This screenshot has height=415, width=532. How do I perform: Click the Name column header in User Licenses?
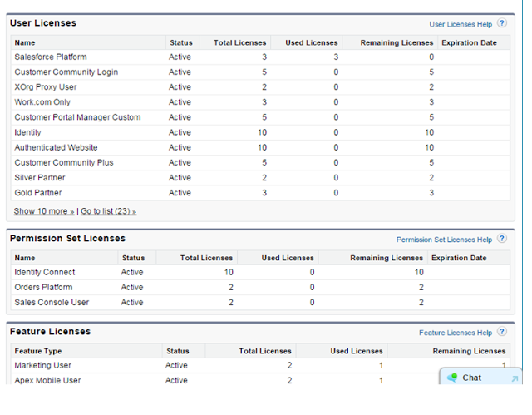(25, 42)
